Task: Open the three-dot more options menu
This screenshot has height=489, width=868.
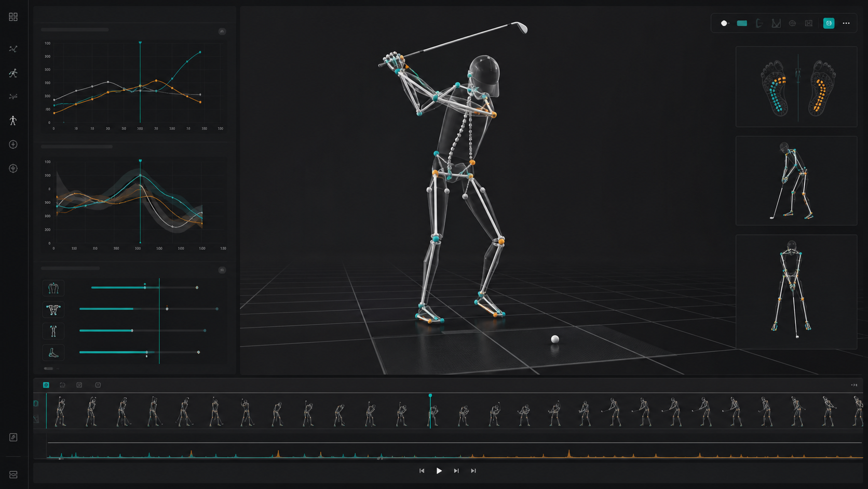Action: (x=846, y=23)
